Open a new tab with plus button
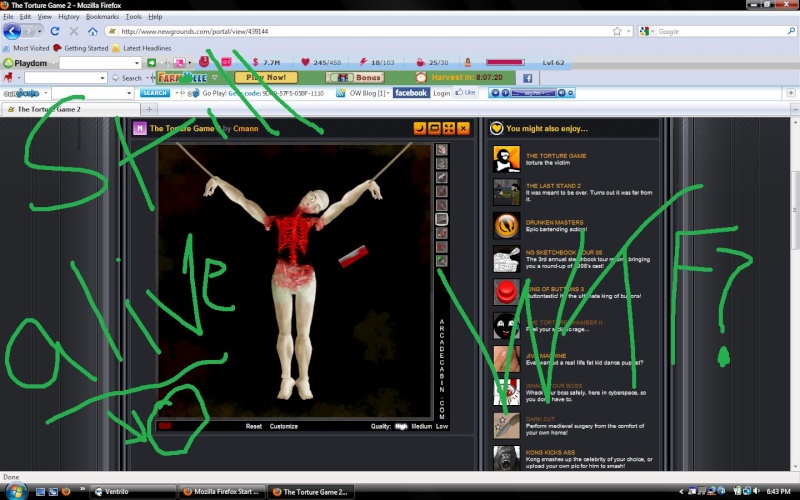This screenshot has height=500, width=800. tap(149, 109)
